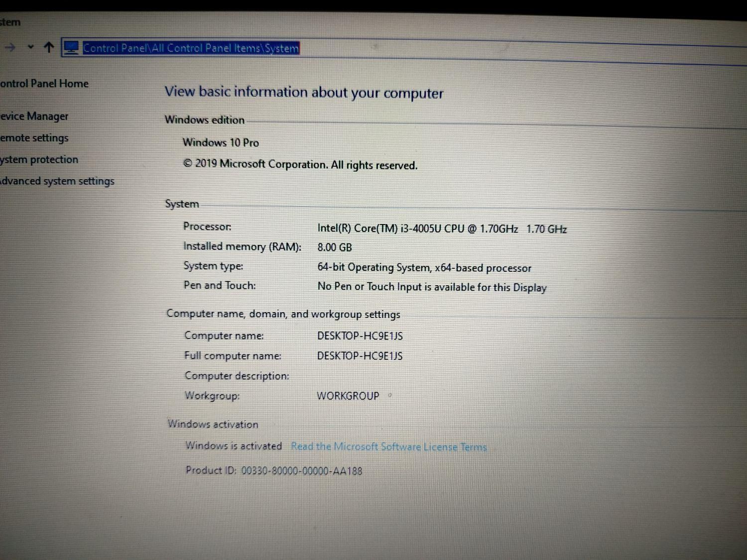This screenshot has width=747, height=560.
Task: Click the '2019 Microsoft Corporation' copyright line
Action: pos(300,164)
